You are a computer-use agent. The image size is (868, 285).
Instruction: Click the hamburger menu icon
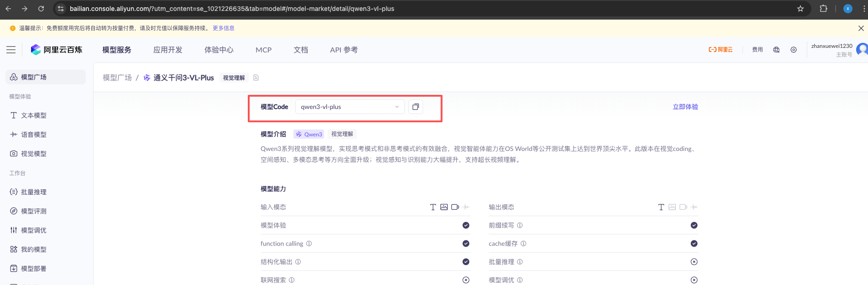(11, 50)
